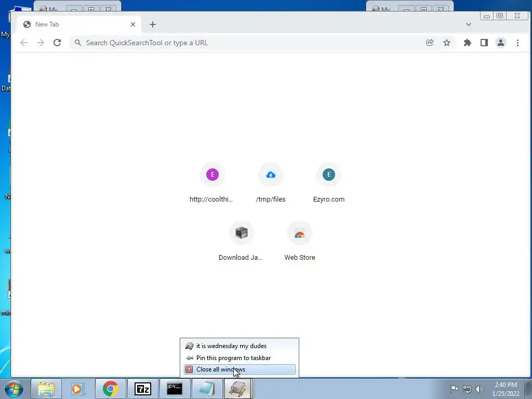532x399 pixels.
Task: Open the Download Ja... shortcut
Action: 241,242
